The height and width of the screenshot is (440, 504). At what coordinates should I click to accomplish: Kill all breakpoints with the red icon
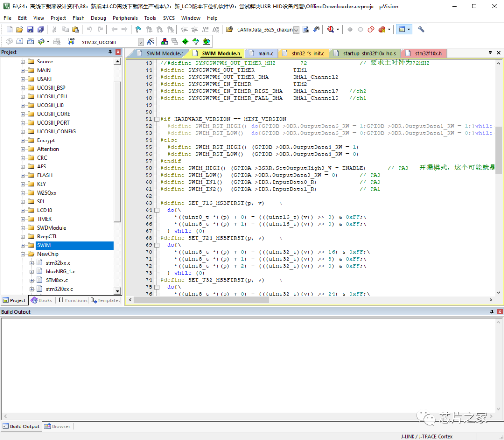tap(382, 29)
